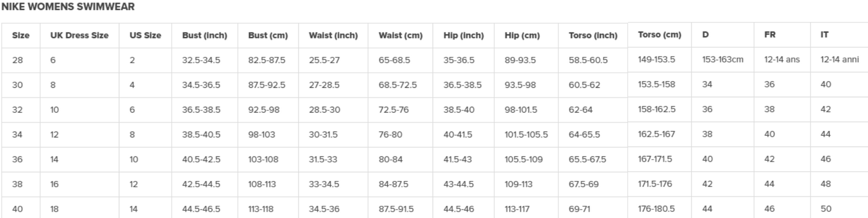Select the Bust (inch) header cell

tap(204, 35)
